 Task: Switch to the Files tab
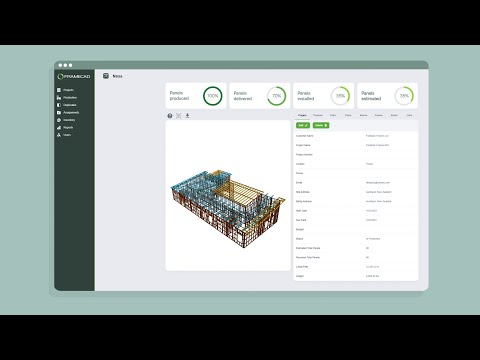[333, 115]
